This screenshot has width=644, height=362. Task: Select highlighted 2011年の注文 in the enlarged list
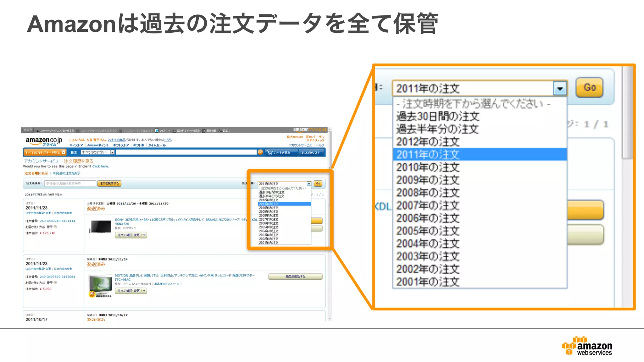[x=480, y=154]
